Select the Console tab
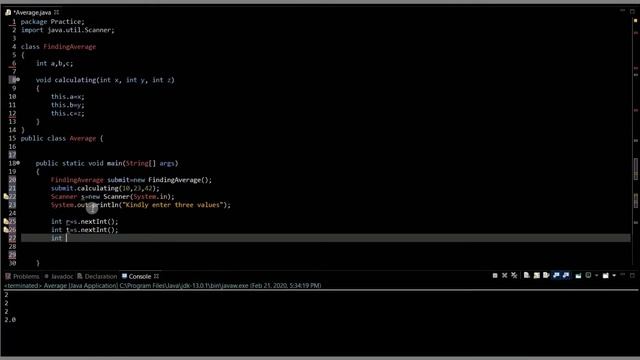The height and width of the screenshot is (360, 640). (136, 276)
